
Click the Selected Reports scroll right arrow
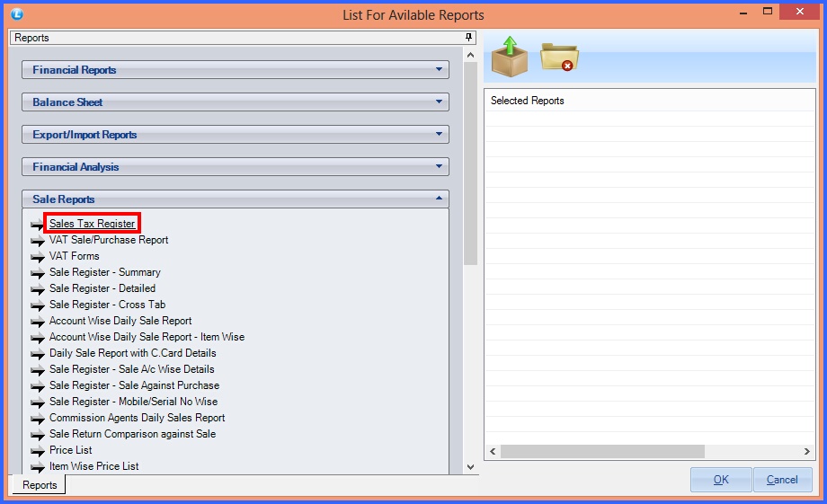806,451
